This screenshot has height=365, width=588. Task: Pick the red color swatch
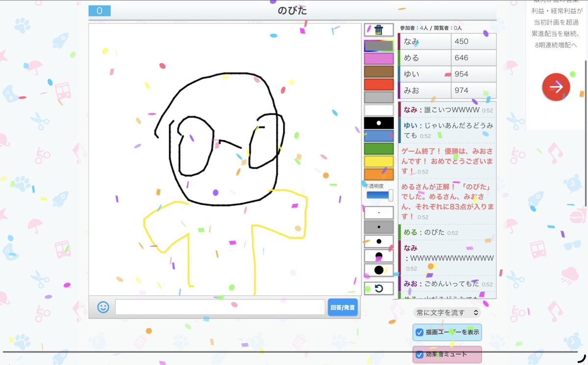(x=379, y=84)
